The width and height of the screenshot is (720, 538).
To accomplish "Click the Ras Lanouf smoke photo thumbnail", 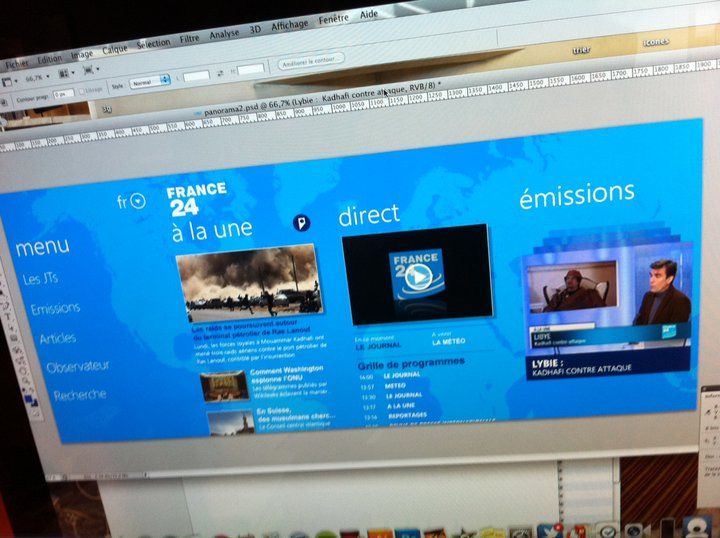I will [x=250, y=282].
